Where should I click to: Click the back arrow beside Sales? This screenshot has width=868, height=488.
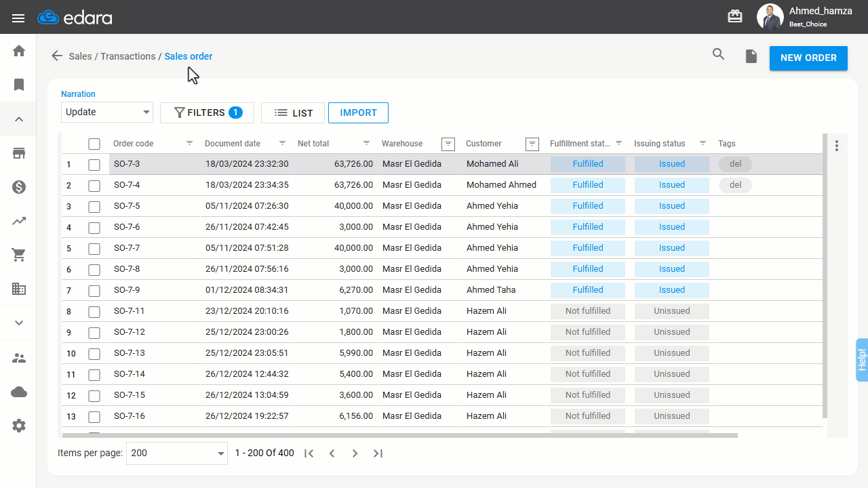[x=57, y=56]
